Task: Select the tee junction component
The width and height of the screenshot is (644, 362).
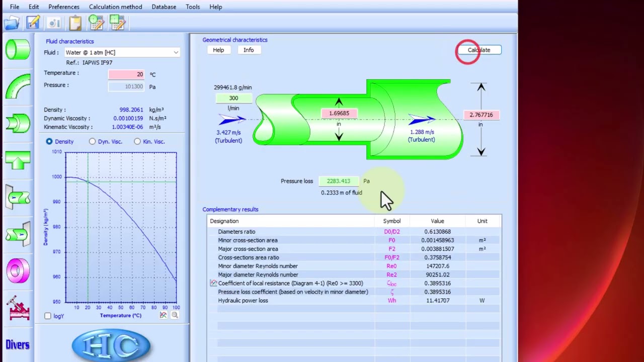Action: 18,160
